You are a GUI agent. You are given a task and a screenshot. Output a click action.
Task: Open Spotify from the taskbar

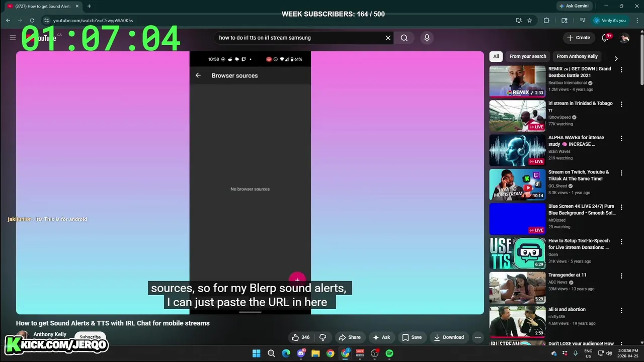point(389,353)
